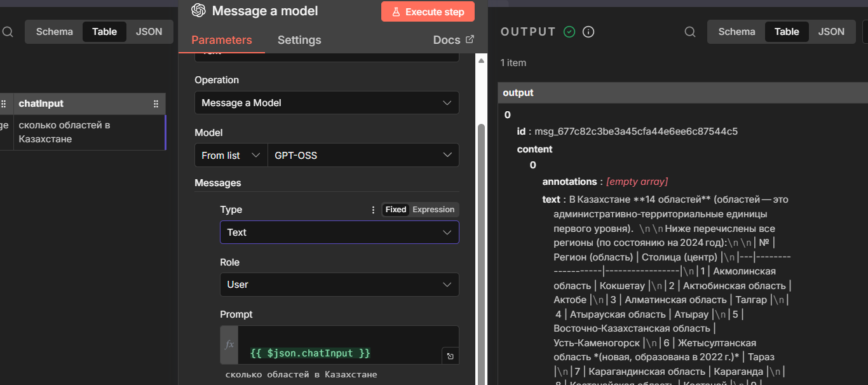Click the info icon next to OUTPUT

point(588,32)
